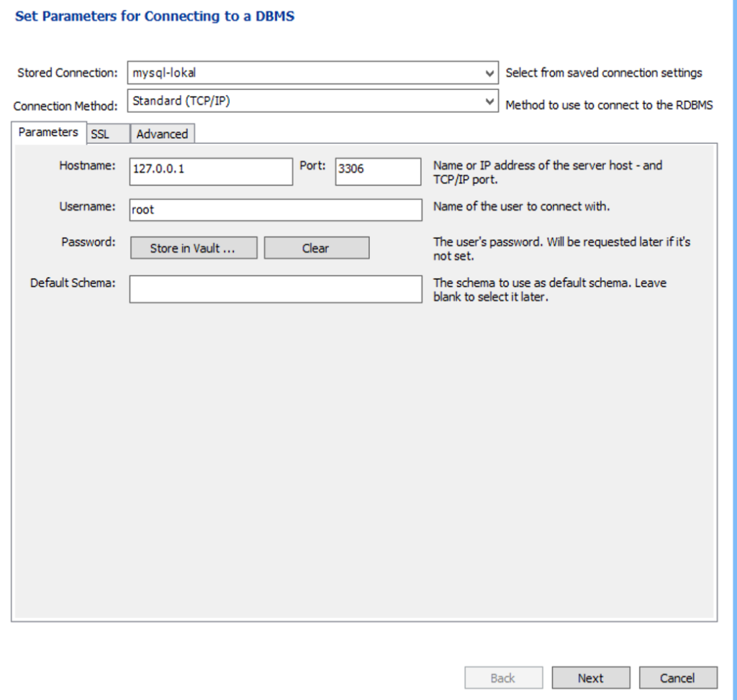This screenshot has height=700, width=737.
Task: Click the 'Stored Connection:' label
Action: point(67,73)
